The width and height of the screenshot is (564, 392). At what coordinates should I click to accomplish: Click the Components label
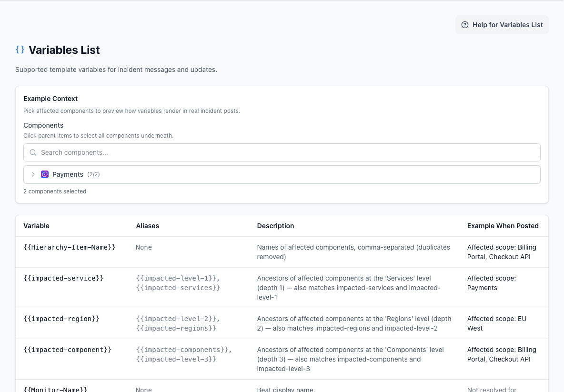tap(43, 125)
